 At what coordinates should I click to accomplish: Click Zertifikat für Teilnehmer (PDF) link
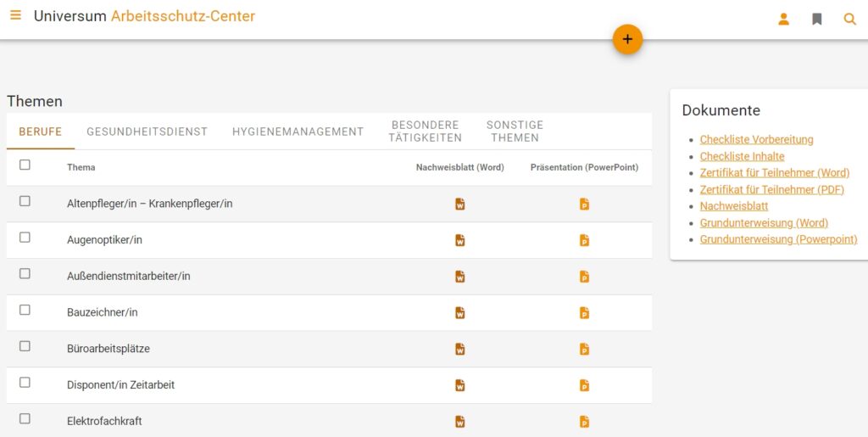pyautogui.click(x=771, y=189)
